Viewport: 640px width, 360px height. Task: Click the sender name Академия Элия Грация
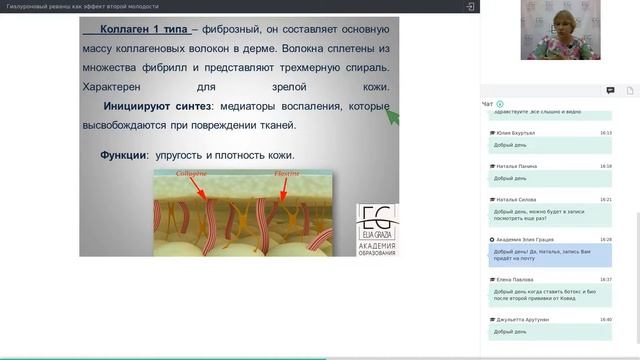click(x=525, y=240)
